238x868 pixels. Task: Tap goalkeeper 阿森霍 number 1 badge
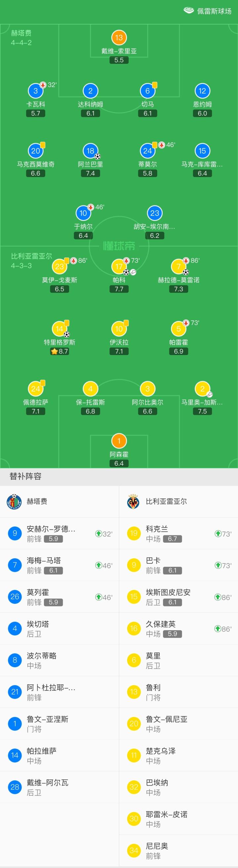click(x=119, y=441)
